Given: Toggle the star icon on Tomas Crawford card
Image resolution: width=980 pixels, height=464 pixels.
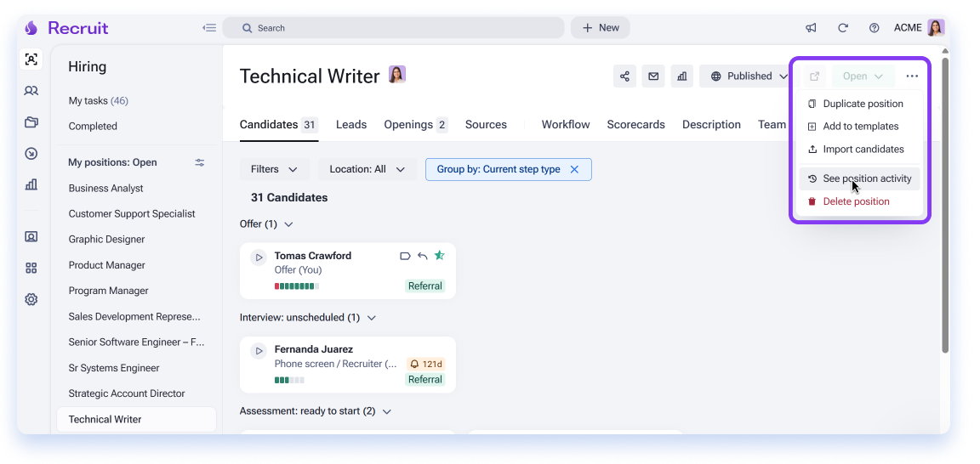Looking at the screenshot, I should point(439,256).
